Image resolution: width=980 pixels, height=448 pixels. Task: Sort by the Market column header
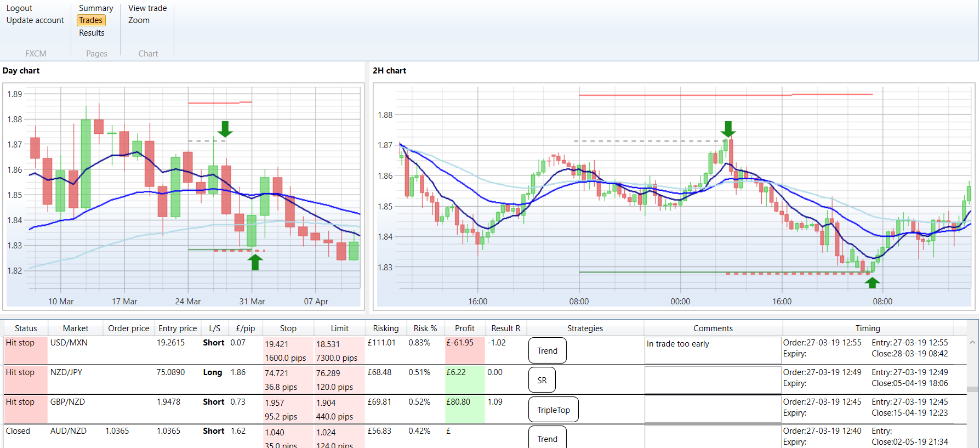coord(76,328)
